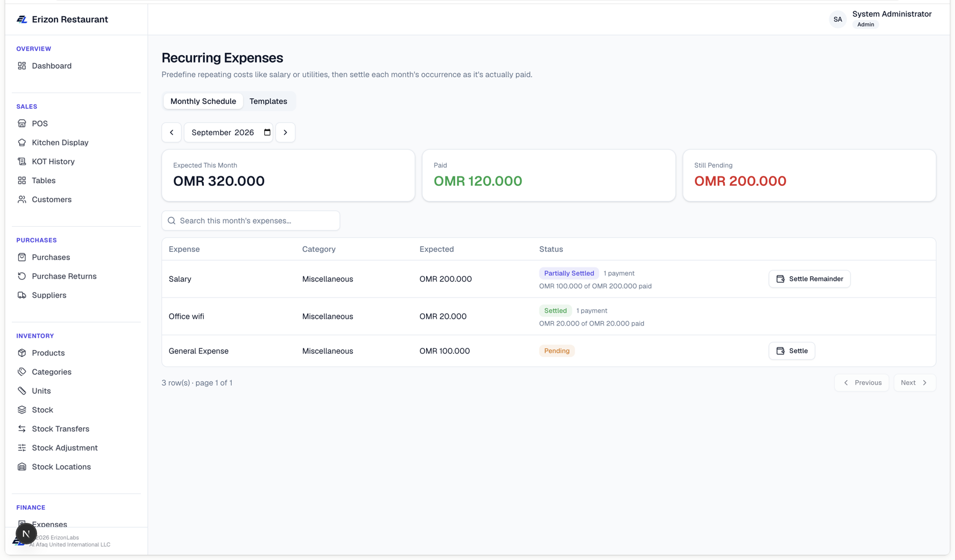
Task: Click the Next pagination button
Action: click(914, 383)
